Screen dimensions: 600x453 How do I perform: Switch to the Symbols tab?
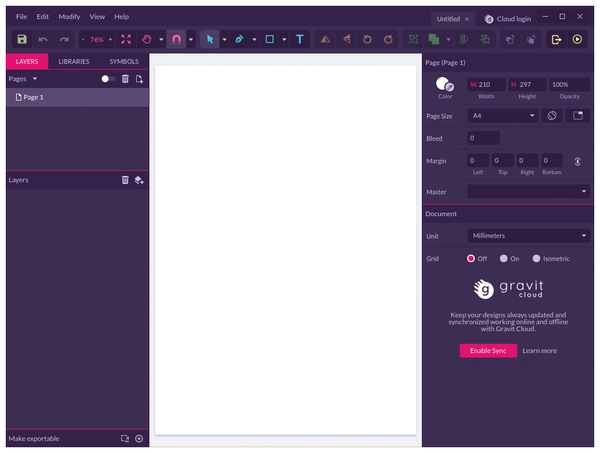click(x=124, y=61)
